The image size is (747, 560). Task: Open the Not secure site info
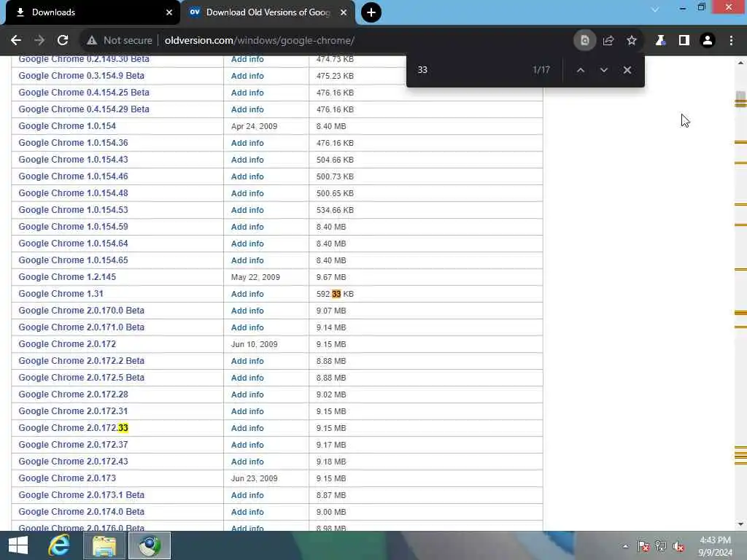tap(120, 41)
